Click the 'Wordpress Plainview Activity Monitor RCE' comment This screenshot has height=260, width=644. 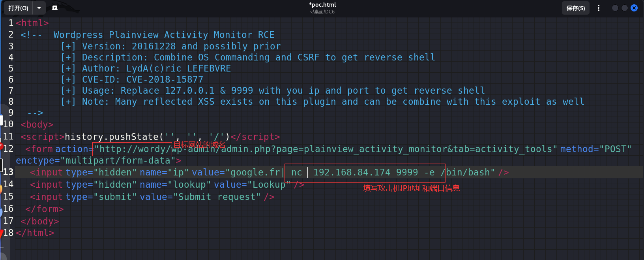[x=164, y=35]
